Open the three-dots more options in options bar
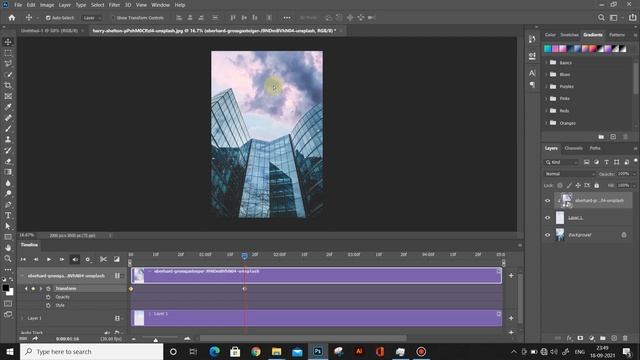The height and width of the screenshot is (360, 640). [287, 18]
